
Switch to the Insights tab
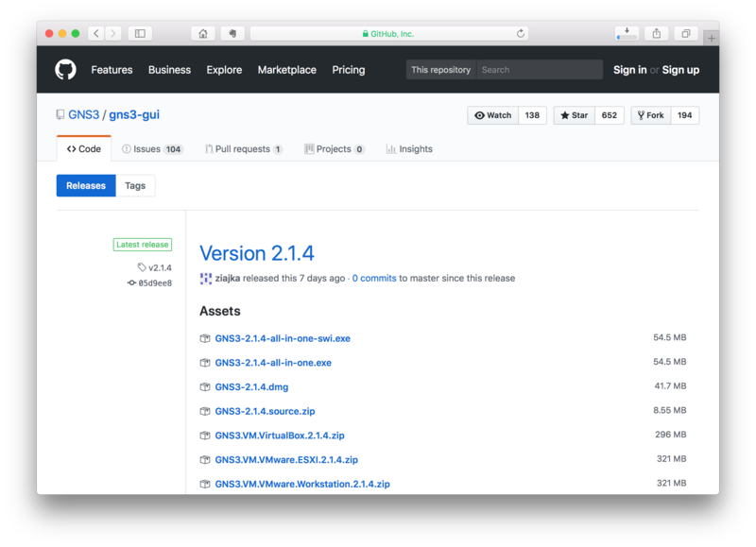click(409, 149)
